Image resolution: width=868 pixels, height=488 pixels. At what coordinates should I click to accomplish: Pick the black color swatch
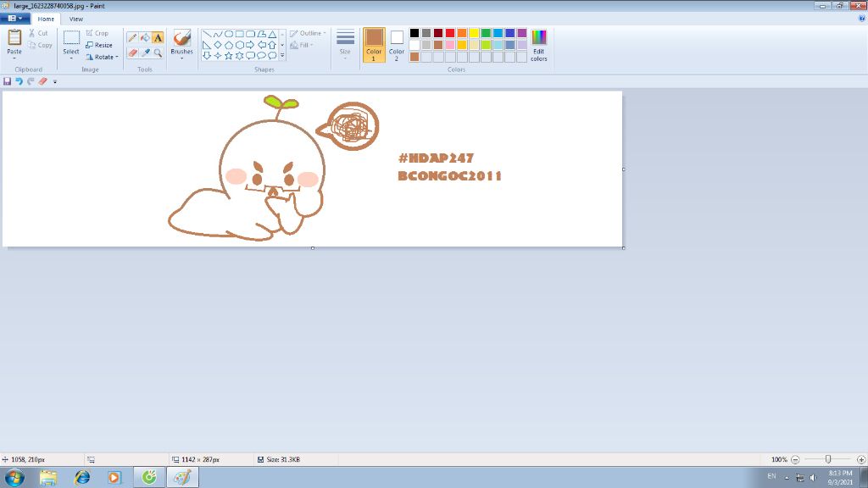[414, 33]
